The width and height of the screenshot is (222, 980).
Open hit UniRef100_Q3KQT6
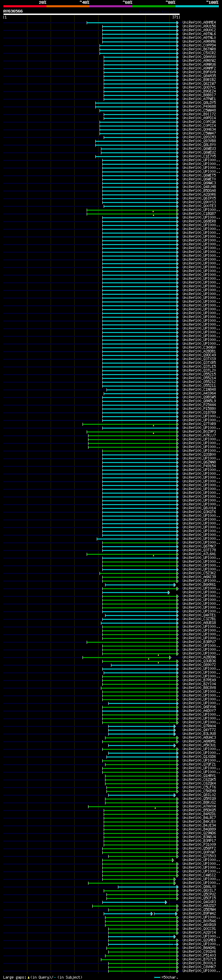(199, 512)
